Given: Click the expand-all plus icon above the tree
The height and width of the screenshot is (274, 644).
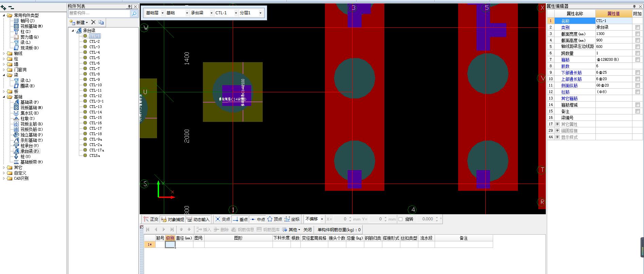Looking at the screenshot, I should point(3,7).
